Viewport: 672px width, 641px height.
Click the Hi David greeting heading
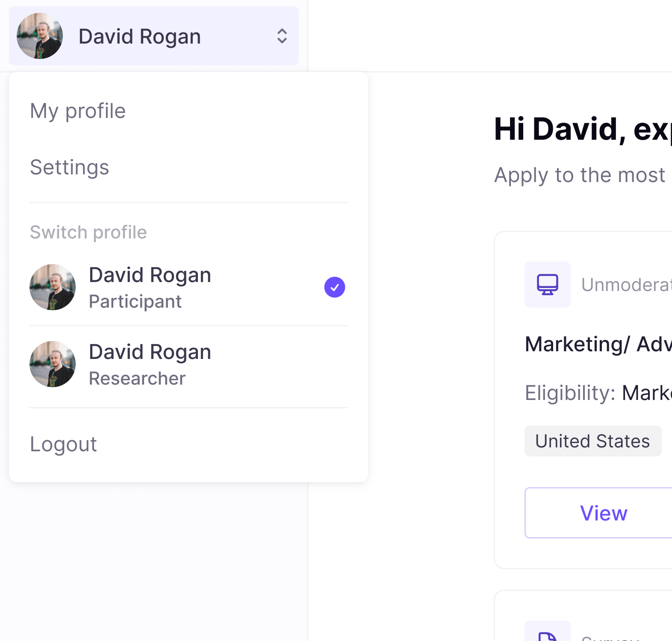[583, 129]
